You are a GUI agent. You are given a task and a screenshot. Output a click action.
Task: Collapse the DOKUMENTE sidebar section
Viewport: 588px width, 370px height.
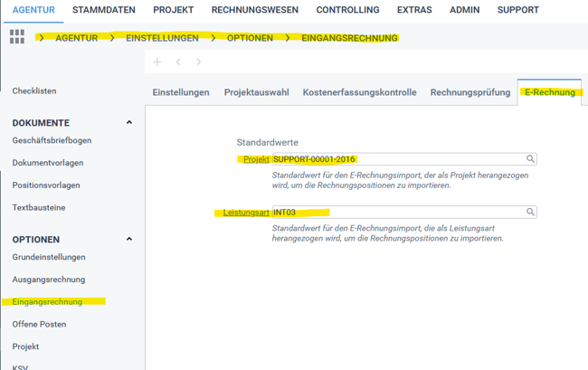(129, 123)
